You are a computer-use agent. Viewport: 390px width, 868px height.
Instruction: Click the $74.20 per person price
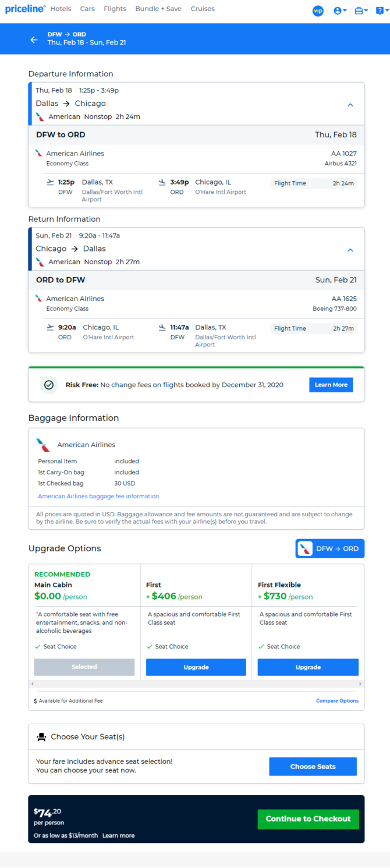click(x=49, y=816)
